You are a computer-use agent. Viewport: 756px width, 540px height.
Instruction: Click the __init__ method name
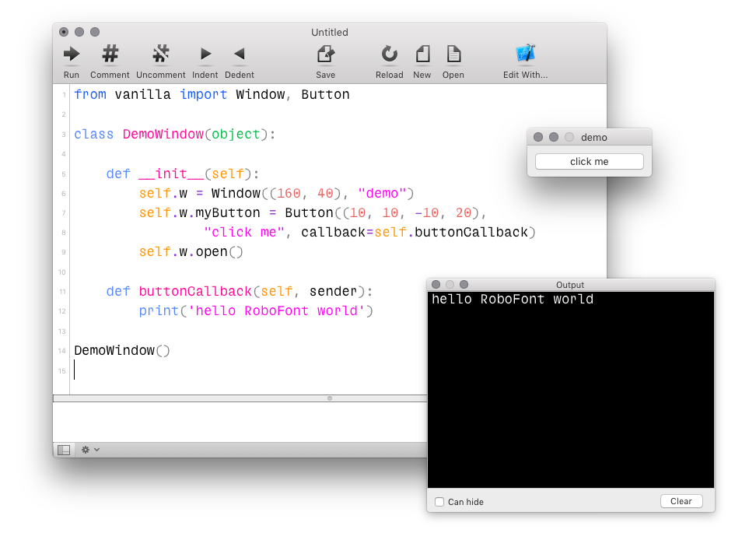[x=171, y=174]
